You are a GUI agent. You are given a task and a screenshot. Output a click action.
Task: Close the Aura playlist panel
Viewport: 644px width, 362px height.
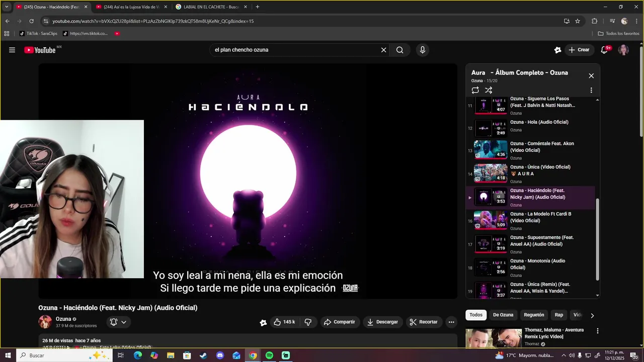(x=591, y=75)
